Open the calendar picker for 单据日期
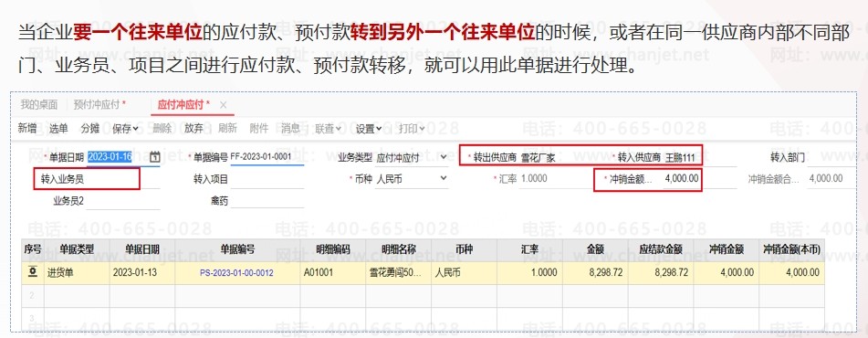Screen dimensions: 868x338 click(155, 157)
